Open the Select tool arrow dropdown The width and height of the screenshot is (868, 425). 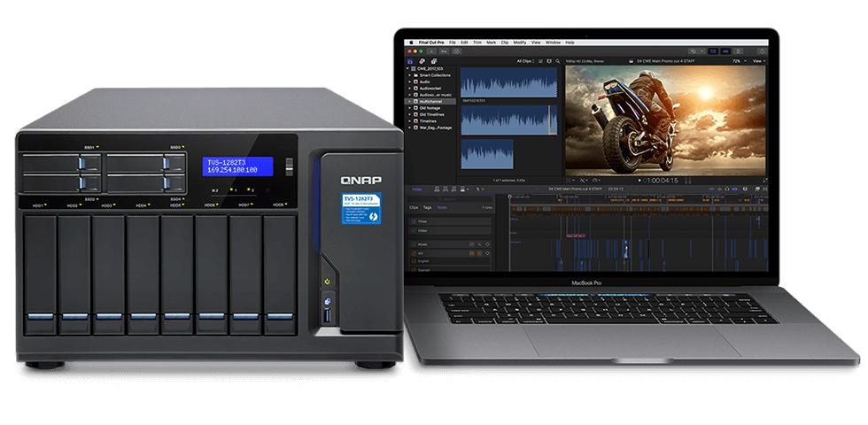(479, 189)
